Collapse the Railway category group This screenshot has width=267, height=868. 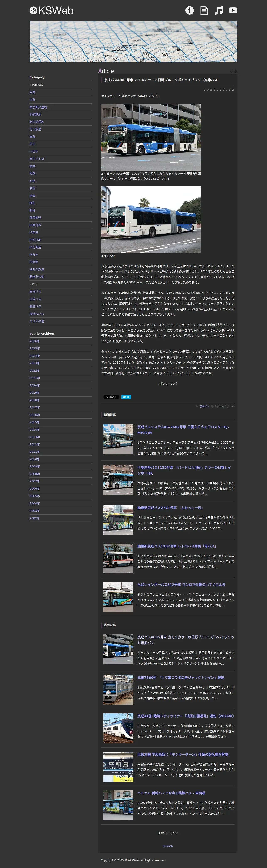(36, 85)
